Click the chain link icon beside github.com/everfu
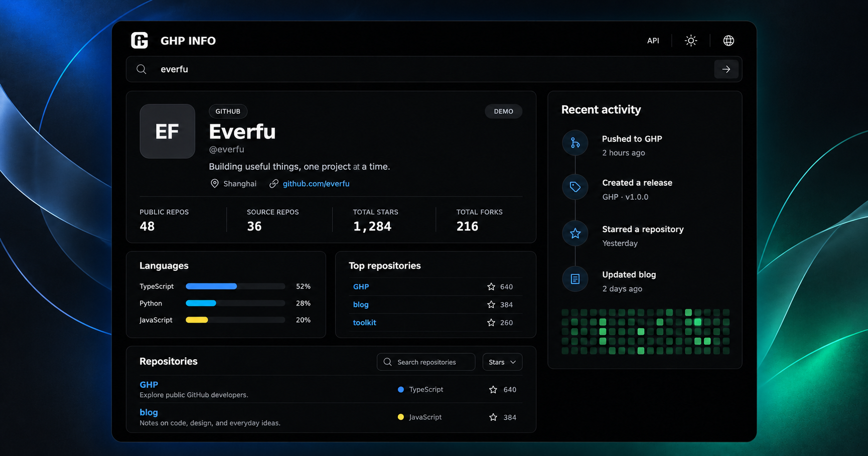868x456 pixels. click(x=273, y=184)
